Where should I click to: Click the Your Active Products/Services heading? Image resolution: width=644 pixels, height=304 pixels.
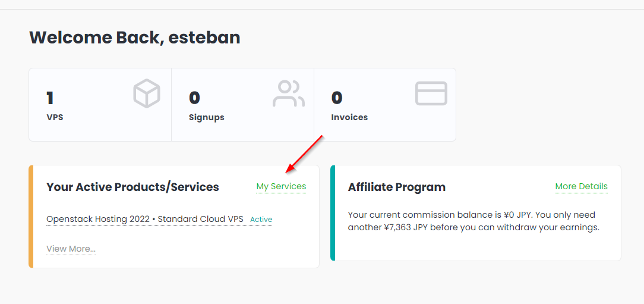tap(132, 187)
